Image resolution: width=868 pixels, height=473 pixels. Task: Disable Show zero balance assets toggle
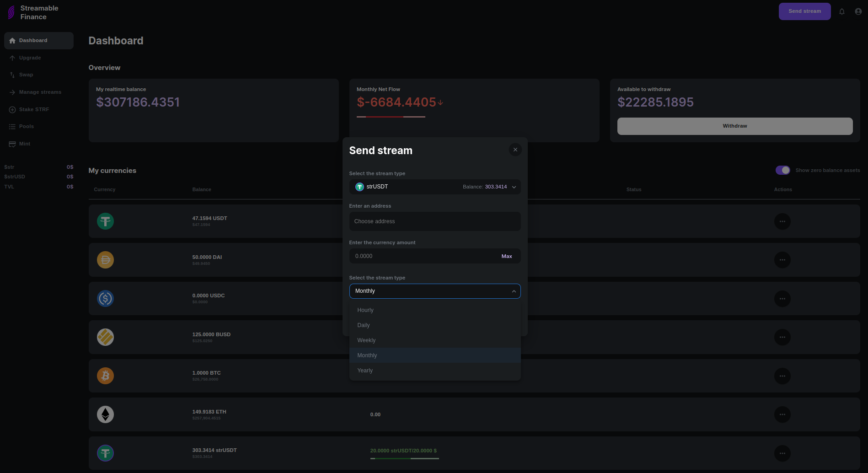pyautogui.click(x=782, y=170)
